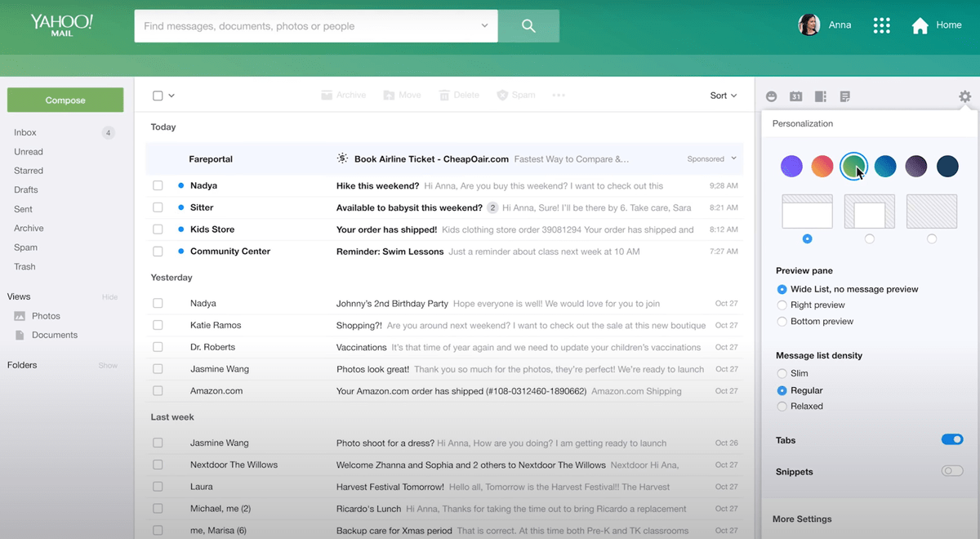Click Anna's profile avatar

pyautogui.click(x=808, y=25)
